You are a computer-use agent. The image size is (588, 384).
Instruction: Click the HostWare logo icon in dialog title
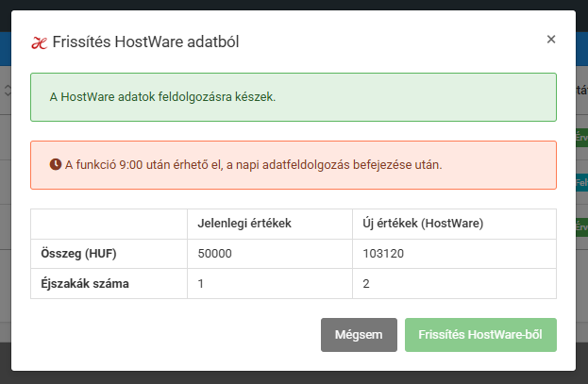(39, 42)
